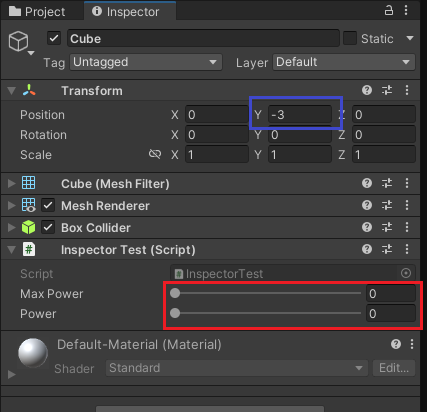The image size is (427, 412).
Task: Toggle the Cube active checkbox
Action: [x=54, y=38]
